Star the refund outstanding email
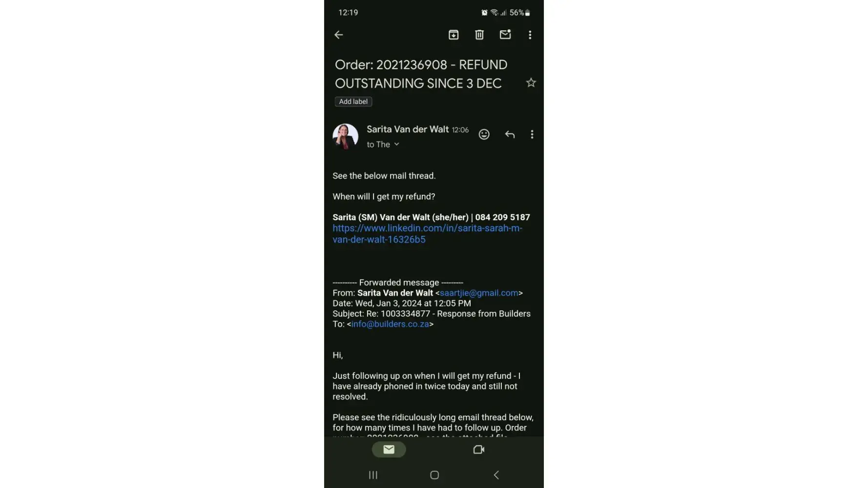The height and width of the screenshot is (488, 868). pyautogui.click(x=531, y=82)
